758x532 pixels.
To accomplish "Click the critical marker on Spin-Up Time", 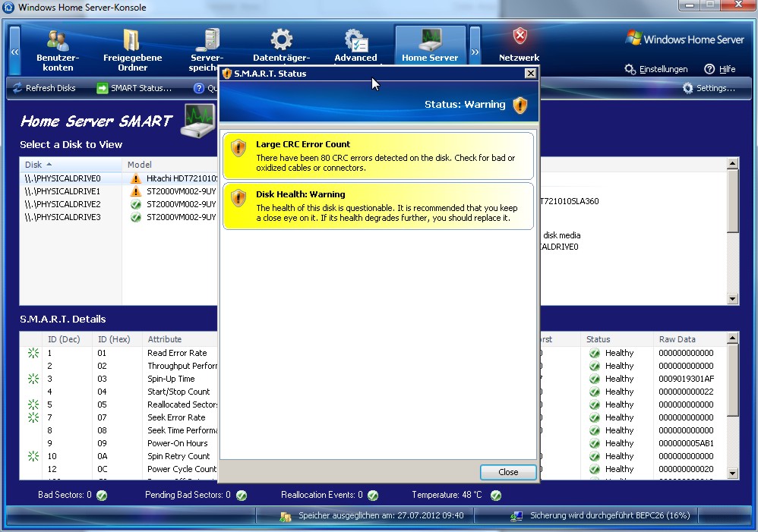I will point(33,379).
